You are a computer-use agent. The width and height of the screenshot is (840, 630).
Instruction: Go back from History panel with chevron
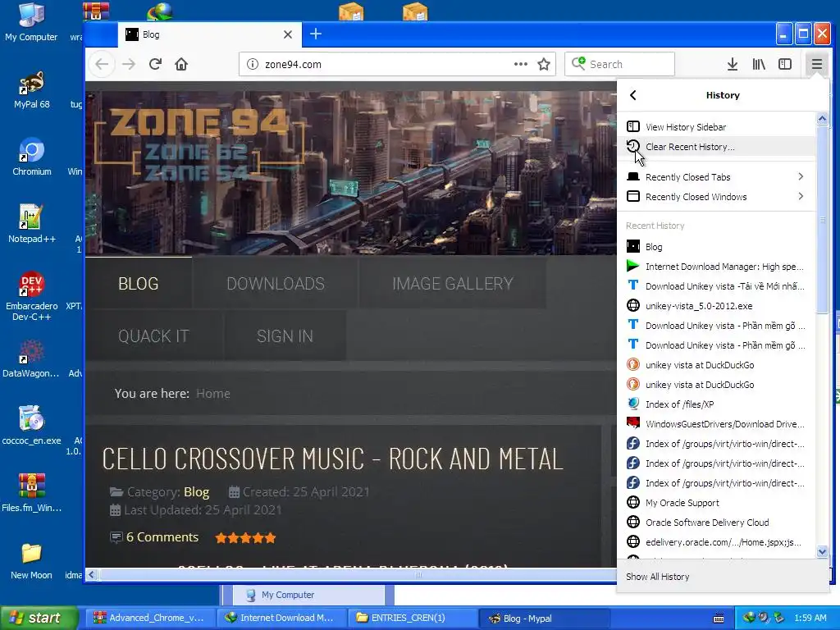click(x=633, y=95)
